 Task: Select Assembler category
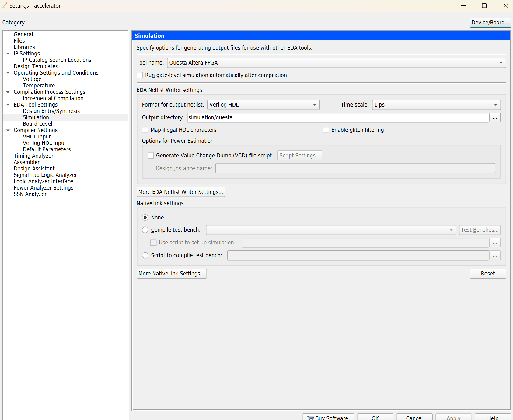[26, 162]
